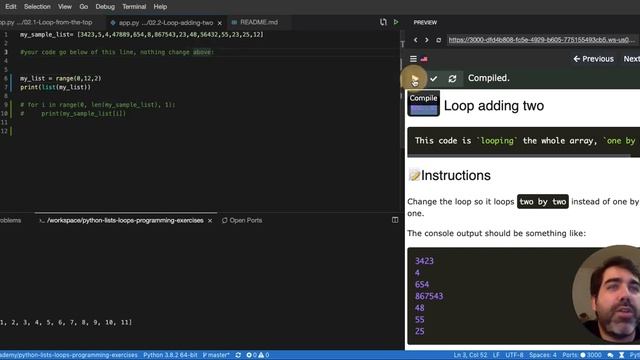Screen dimensions: 640x360
Task: Click the 867543 value in expected output
Action: click(x=429, y=296)
